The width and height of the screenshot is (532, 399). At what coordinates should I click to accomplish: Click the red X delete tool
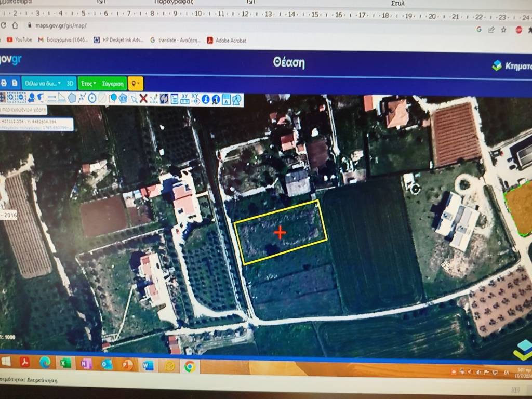143,98
